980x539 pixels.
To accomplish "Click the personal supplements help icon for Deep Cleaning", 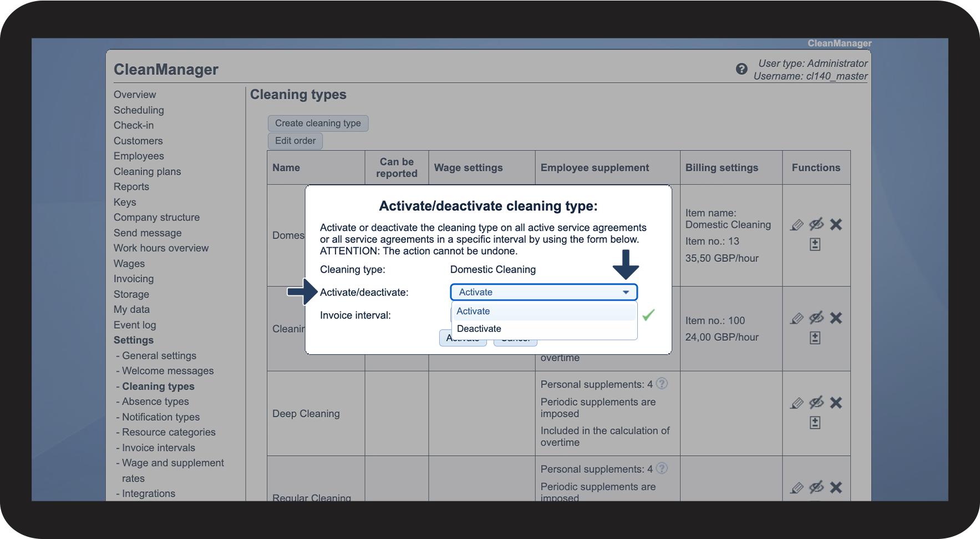I will coord(662,384).
